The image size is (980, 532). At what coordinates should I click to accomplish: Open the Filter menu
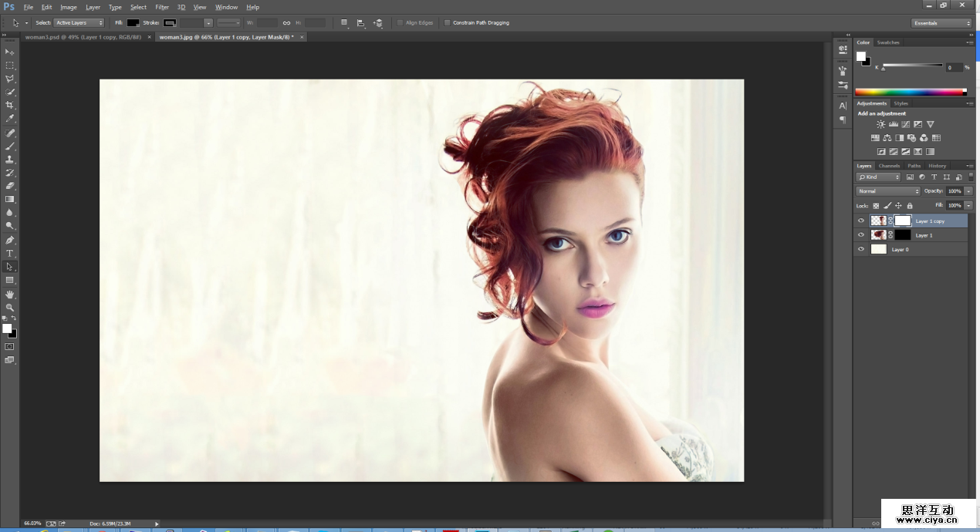tap(162, 7)
